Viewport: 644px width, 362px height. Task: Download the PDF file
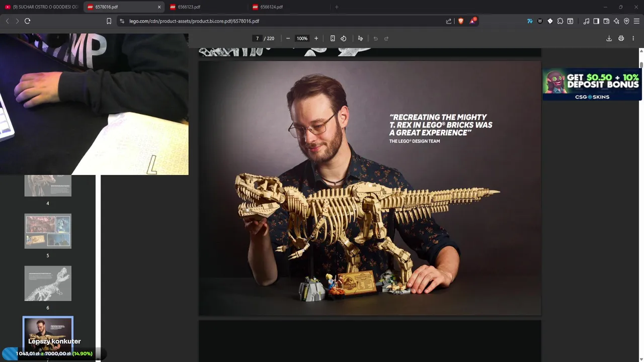click(x=609, y=39)
